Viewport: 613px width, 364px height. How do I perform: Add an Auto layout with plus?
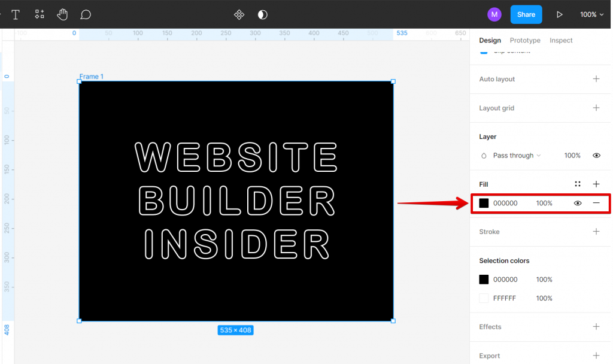[596, 79]
